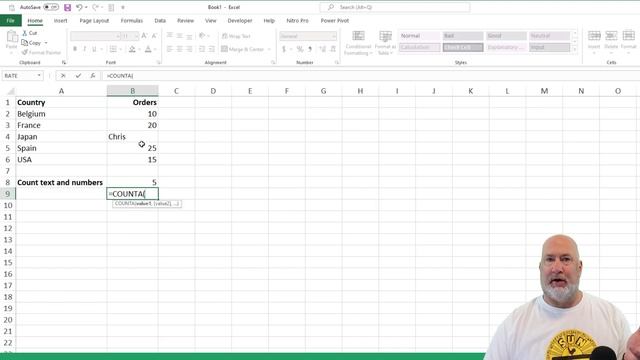Click the Fill Color bucket icon
Viewport: 640px width, 360px height.
click(x=132, y=49)
